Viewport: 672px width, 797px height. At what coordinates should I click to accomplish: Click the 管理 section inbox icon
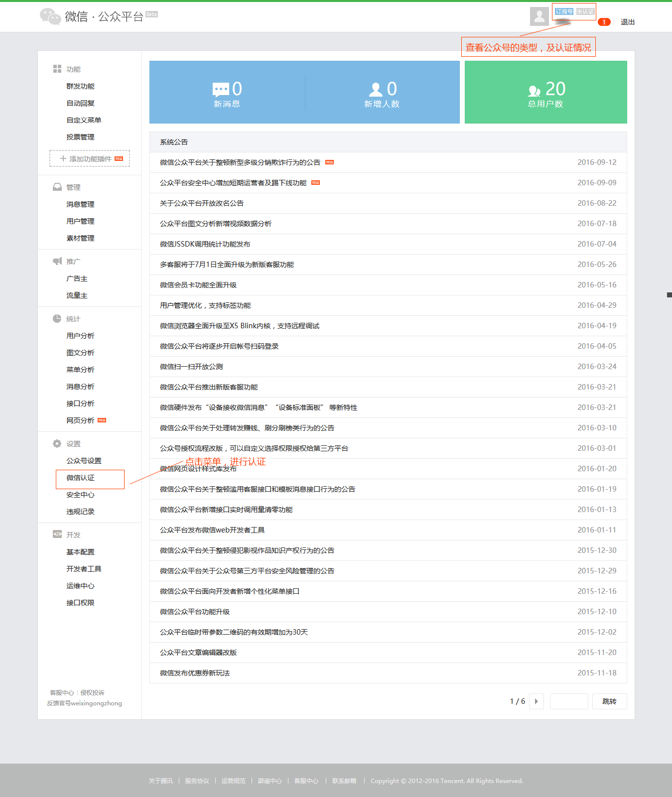57,187
